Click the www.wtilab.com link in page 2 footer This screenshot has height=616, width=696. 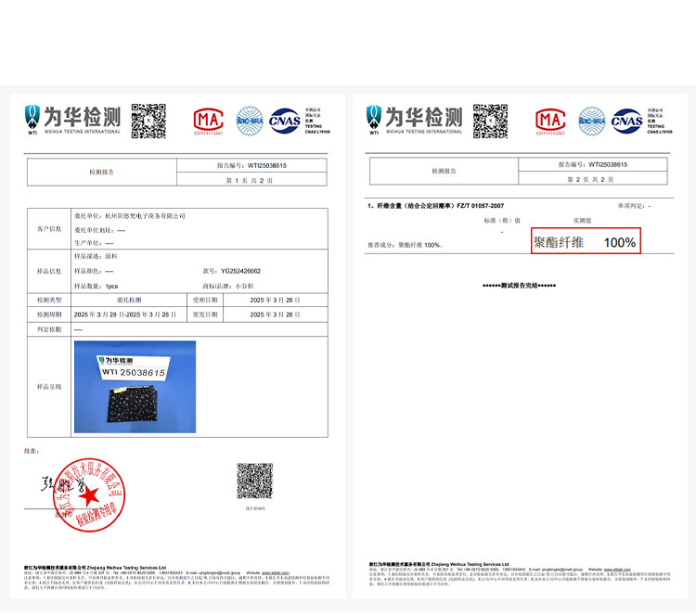(x=617, y=569)
